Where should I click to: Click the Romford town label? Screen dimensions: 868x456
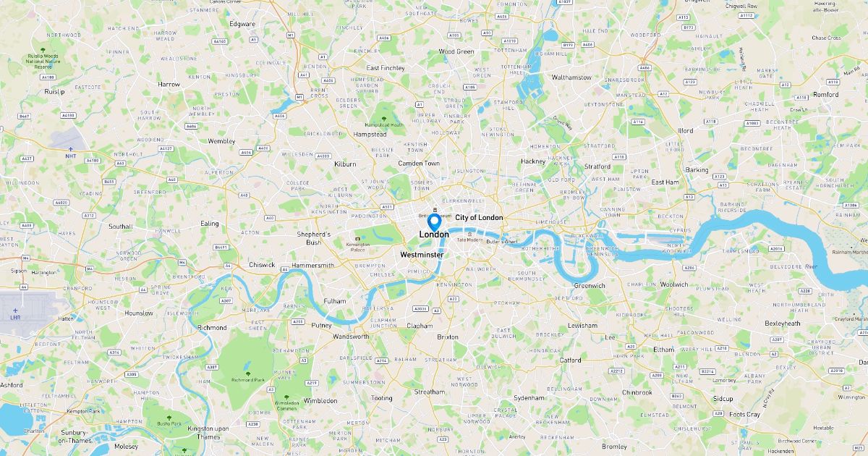point(826,94)
